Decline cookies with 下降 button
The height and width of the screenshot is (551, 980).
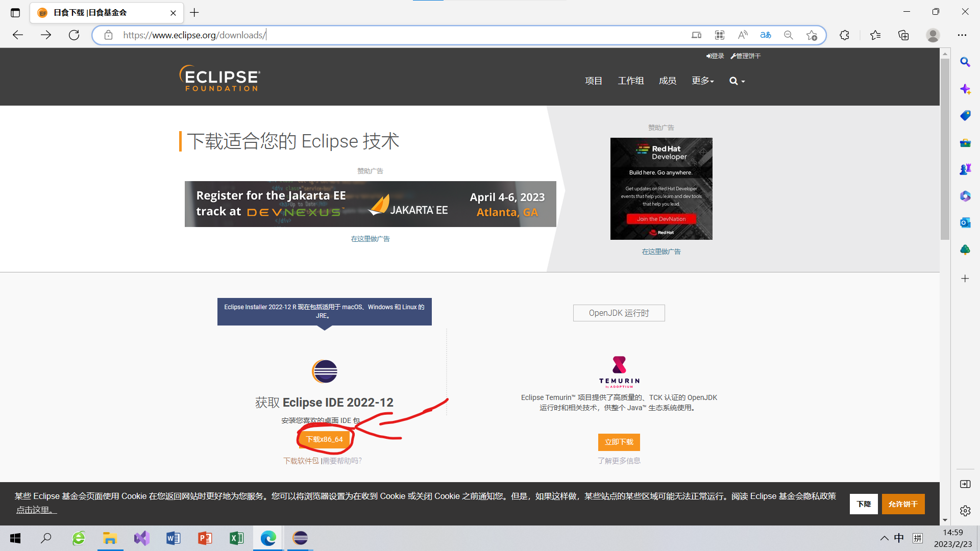pyautogui.click(x=864, y=504)
